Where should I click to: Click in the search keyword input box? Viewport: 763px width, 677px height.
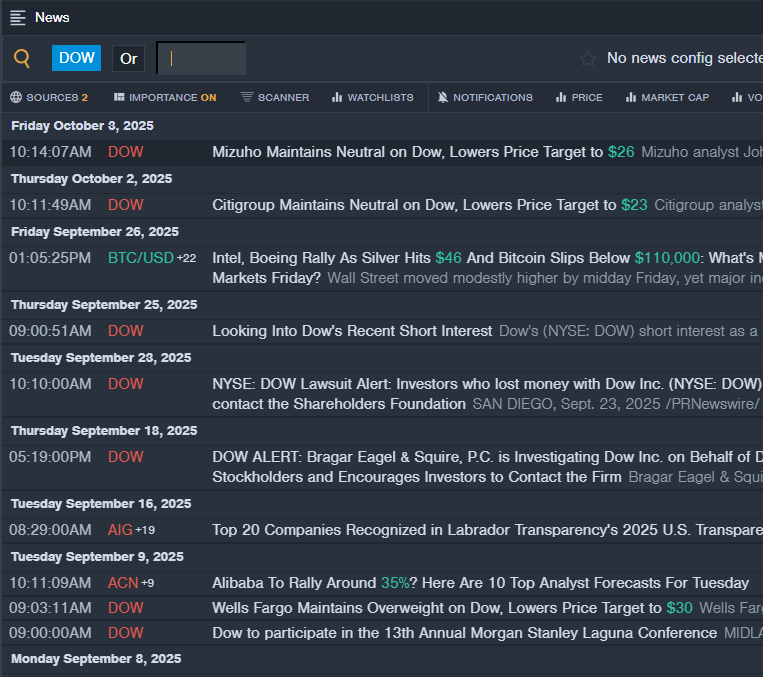[201, 59]
